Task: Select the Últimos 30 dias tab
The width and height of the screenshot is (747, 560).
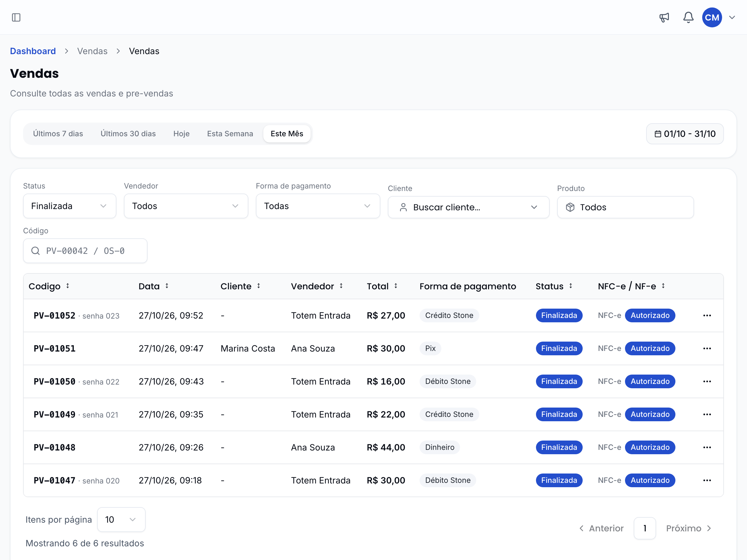Action: click(128, 134)
